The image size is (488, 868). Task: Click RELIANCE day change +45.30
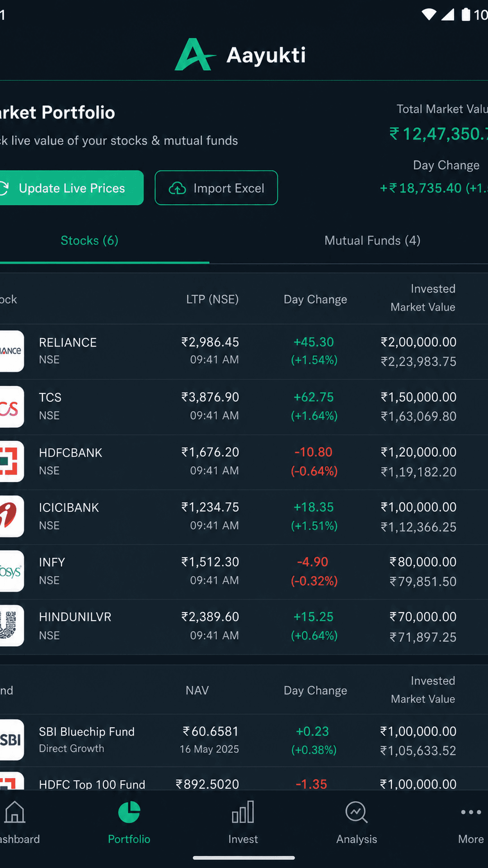(314, 342)
